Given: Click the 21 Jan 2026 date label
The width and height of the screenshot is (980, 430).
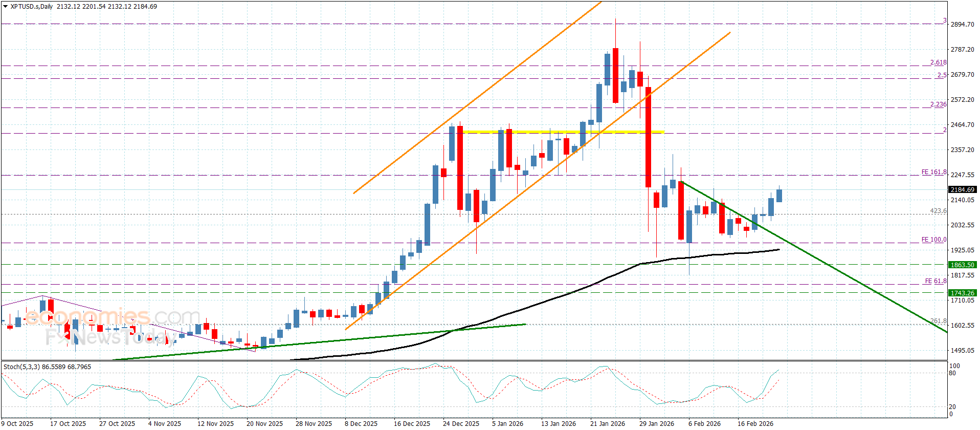Looking at the screenshot, I should coord(608,423).
